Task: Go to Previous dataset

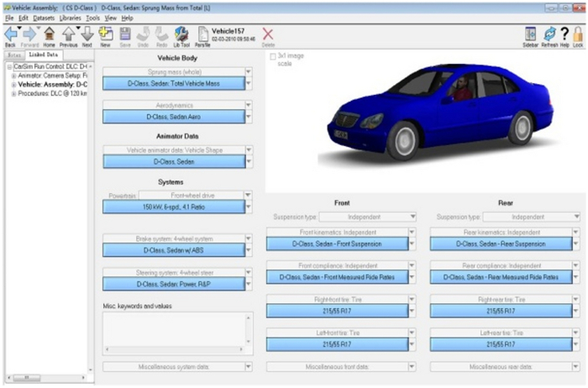Action: click(x=68, y=34)
